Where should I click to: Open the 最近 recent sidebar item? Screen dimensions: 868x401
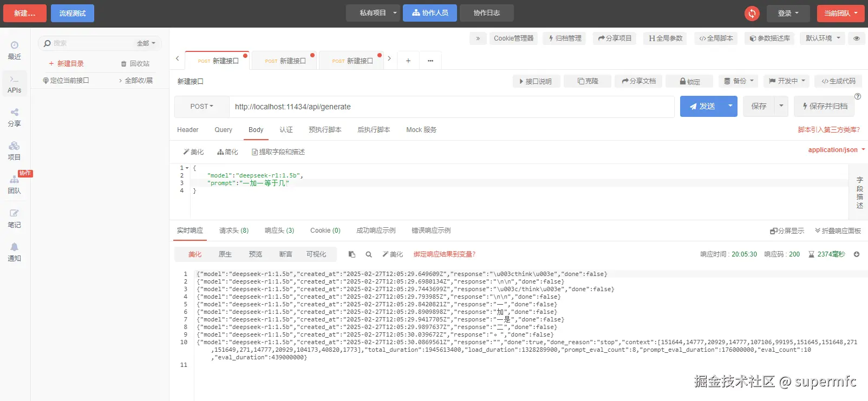point(15,50)
